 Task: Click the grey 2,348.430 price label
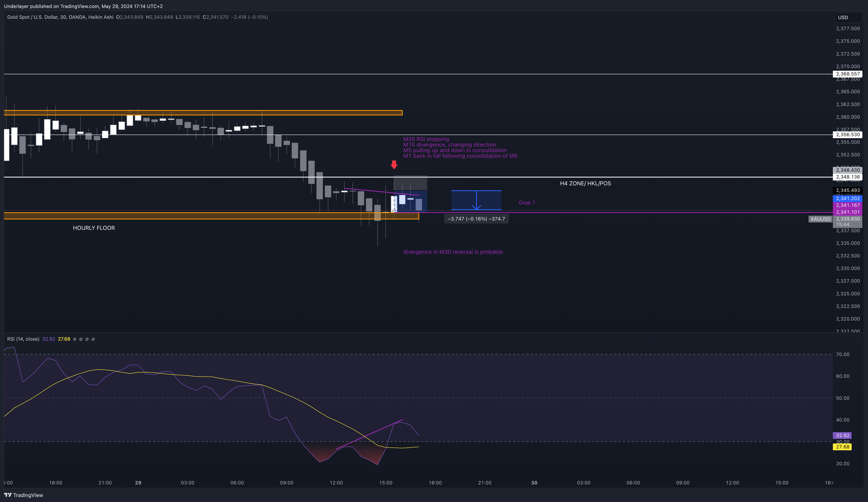(847, 170)
